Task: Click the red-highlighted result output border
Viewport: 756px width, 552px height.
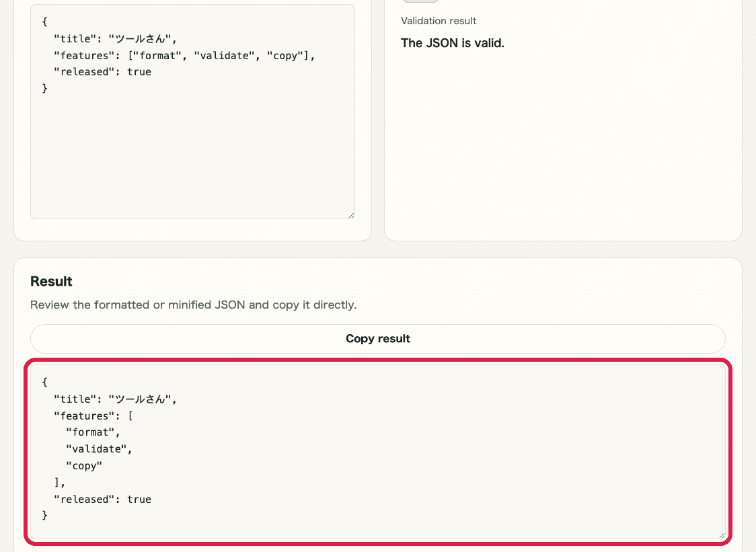Action: (x=377, y=360)
